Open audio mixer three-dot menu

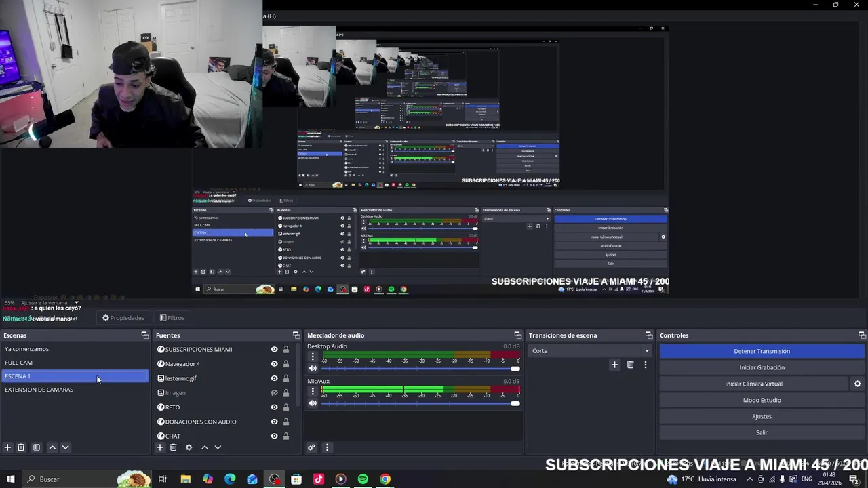(x=327, y=447)
